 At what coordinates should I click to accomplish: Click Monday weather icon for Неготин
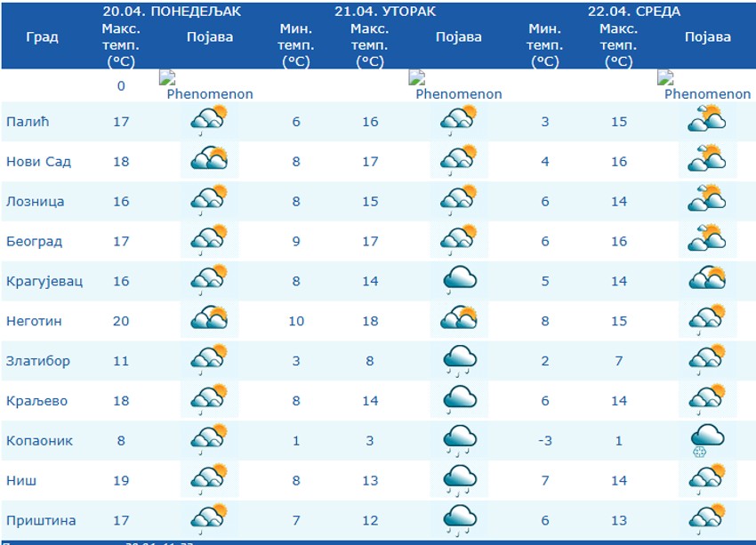[209, 320]
